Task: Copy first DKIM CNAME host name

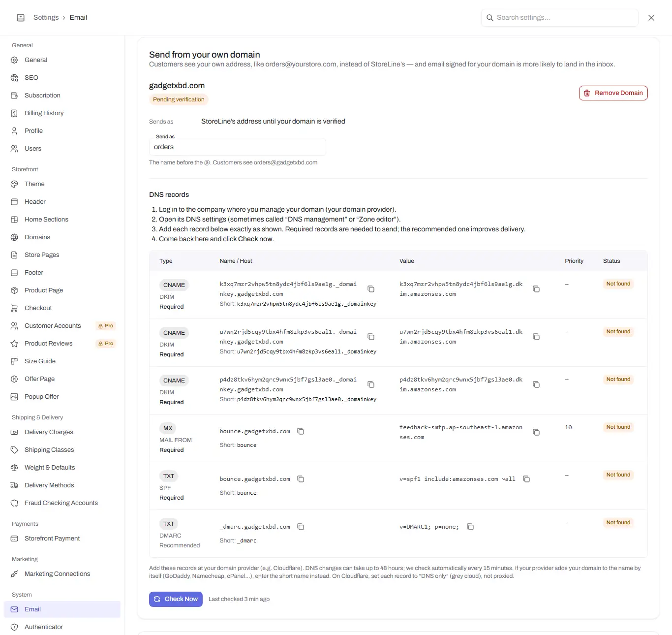Action: click(x=371, y=289)
